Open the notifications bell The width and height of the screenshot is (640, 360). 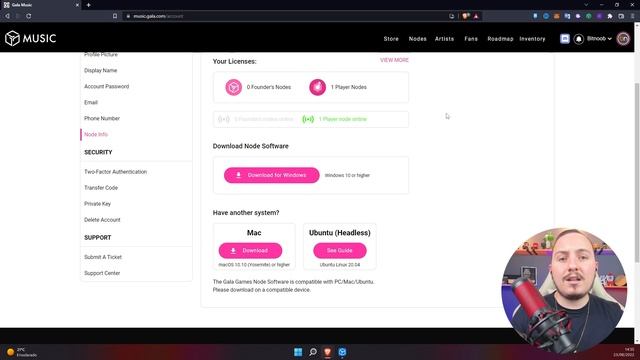tap(578, 39)
